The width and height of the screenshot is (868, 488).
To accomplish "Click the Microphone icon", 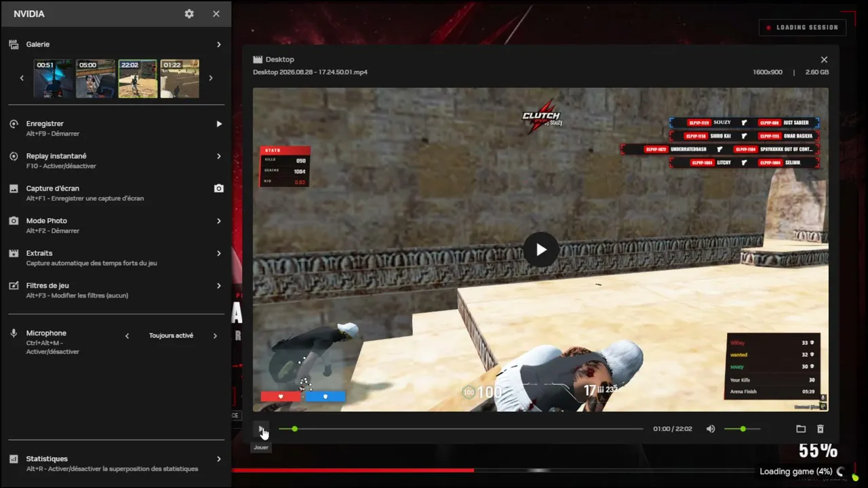I will point(14,333).
